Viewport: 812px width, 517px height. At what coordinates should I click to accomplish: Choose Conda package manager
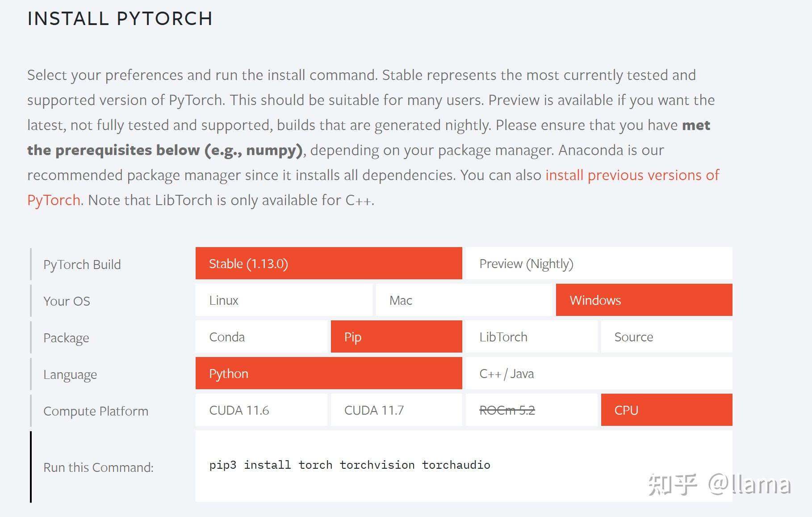(x=261, y=337)
